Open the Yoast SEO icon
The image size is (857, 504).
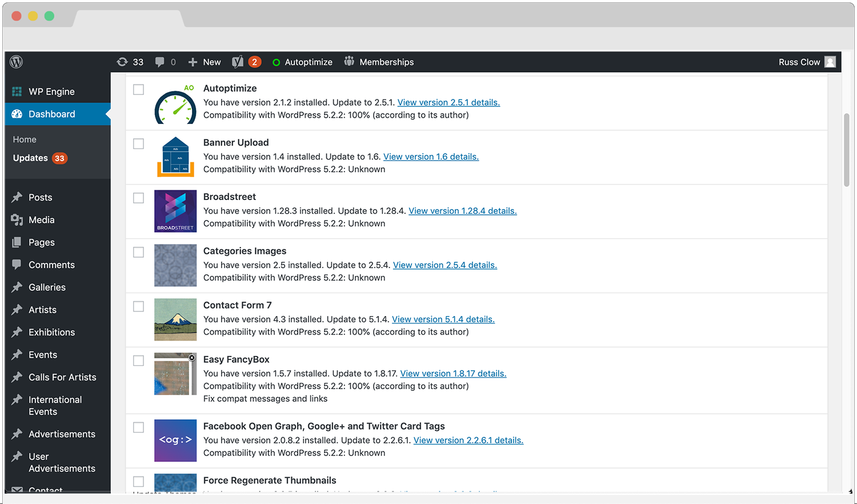pyautogui.click(x=238, y=62)
